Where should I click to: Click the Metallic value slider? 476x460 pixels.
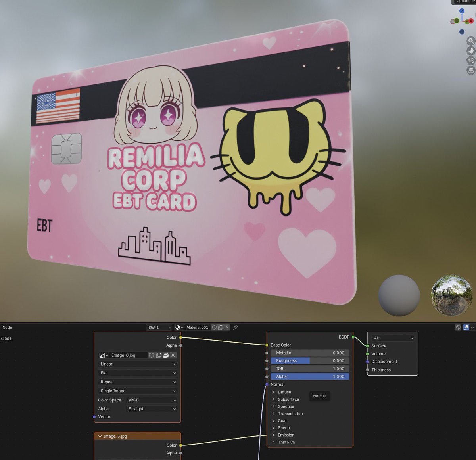(x=310, y=353)
